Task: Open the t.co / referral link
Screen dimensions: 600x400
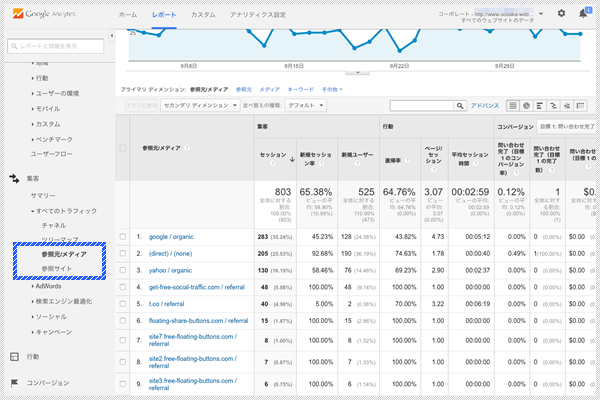Action: (x=166, y=304)
